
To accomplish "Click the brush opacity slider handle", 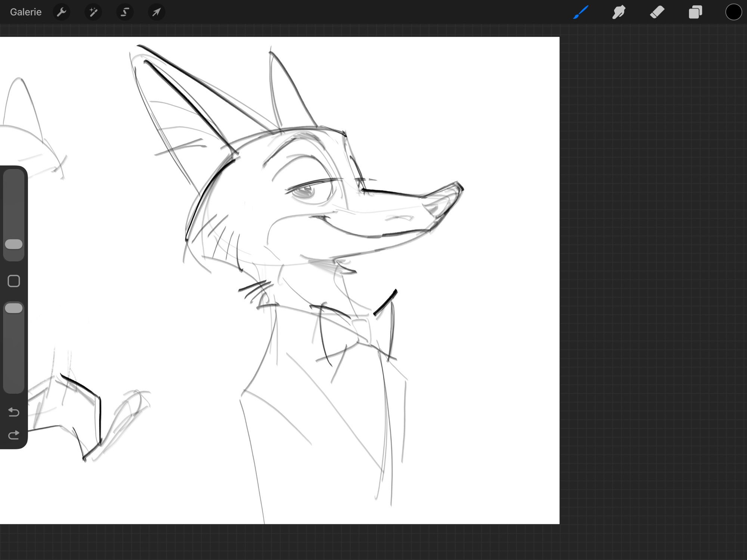I will 14,308.
